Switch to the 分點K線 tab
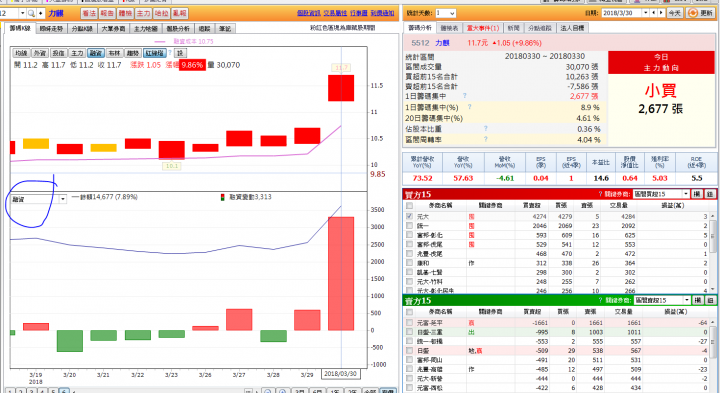 82,28
